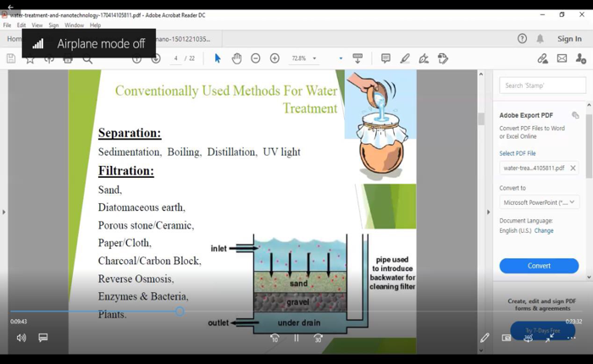593x364 pixels.
Task: Open the View menu
Action: (37, 25)
